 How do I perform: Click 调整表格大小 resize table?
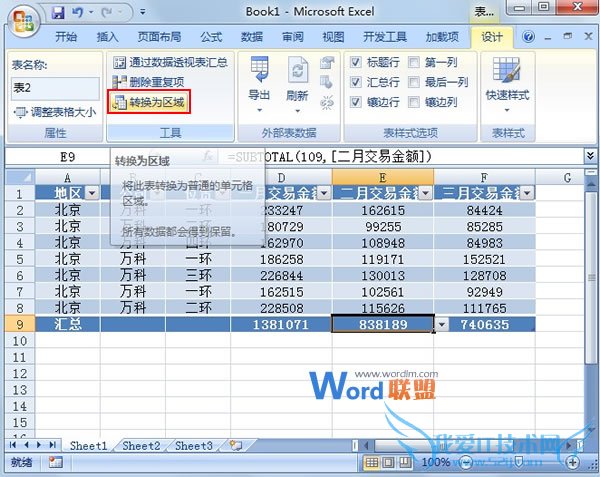point(55,112)
